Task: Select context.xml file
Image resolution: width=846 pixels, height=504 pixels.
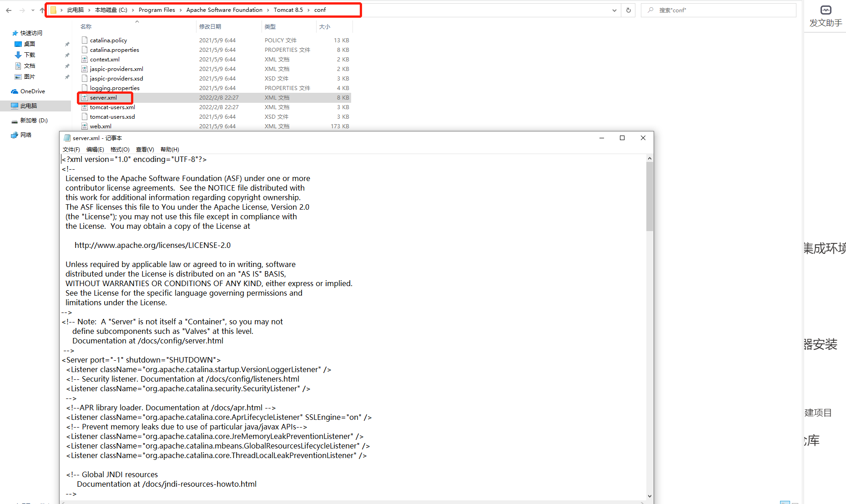Action: pos(105,60)
